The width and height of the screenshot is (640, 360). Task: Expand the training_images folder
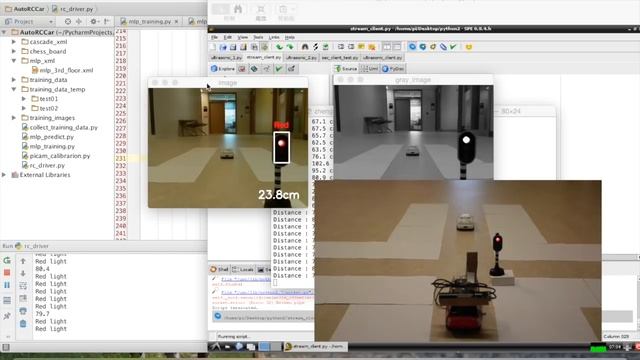(14, 118)
